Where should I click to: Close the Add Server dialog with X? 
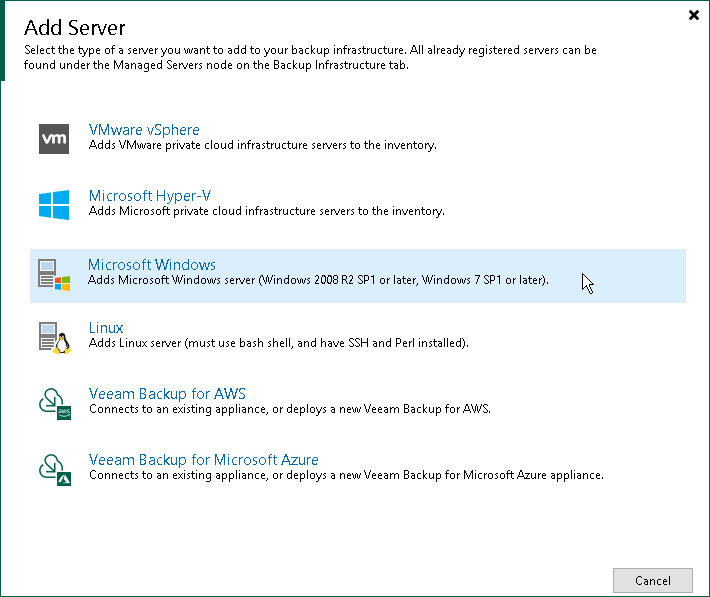(x=693, y=15)
